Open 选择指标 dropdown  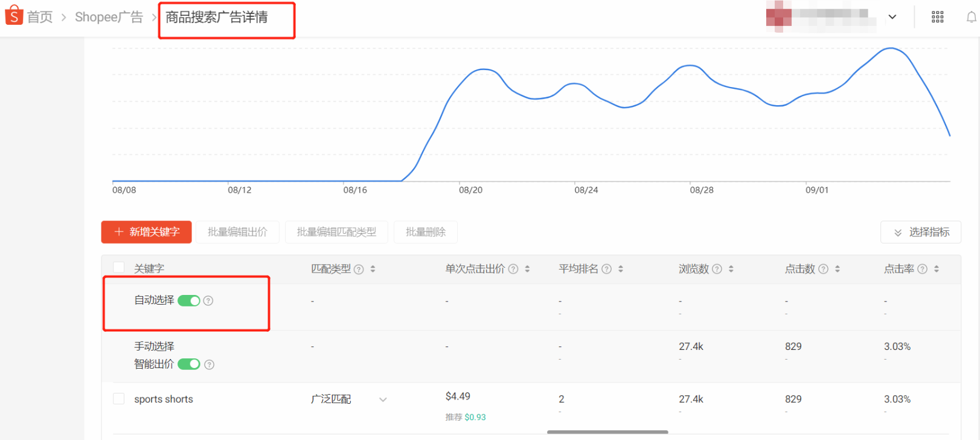921,232
